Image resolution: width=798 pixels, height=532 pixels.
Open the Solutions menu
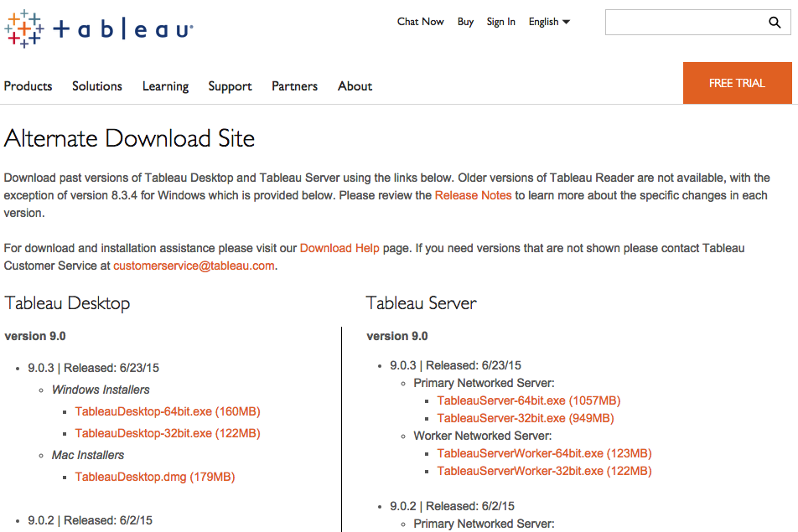(x=96, y=86)
